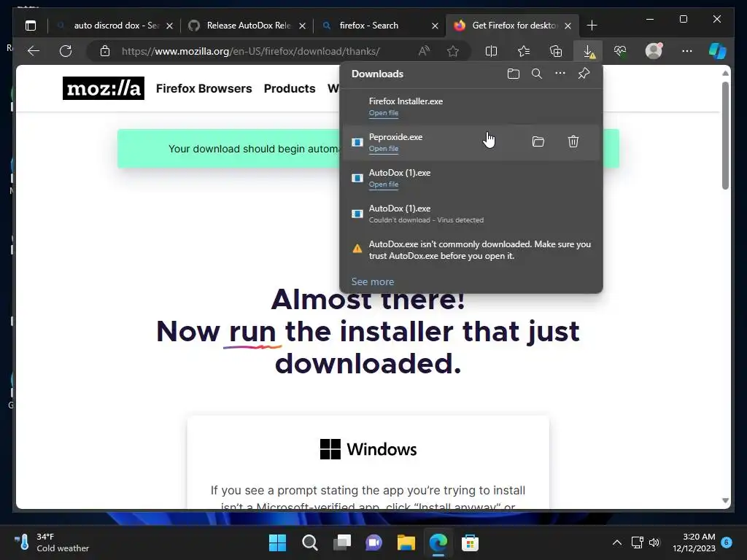Open Products menu on Mozilla page
The image size is (747, 560).
pyautogui.click(x=290, y=88)
